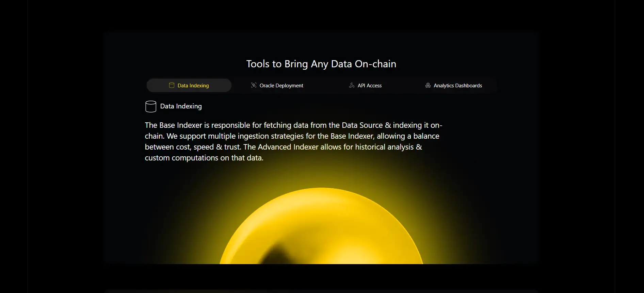The width and height of the screenshot is (644, 293).
Task: Open the API Access tab
Action: click(369, 86)
